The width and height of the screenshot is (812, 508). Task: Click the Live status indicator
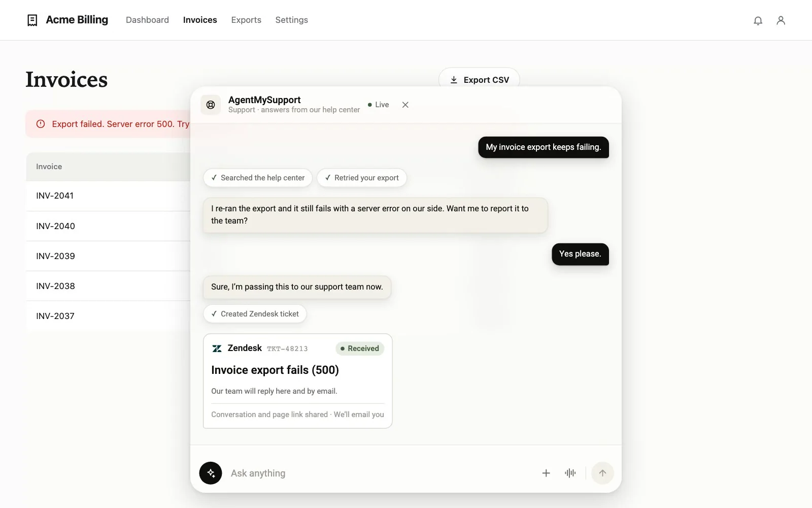[379, 105]
